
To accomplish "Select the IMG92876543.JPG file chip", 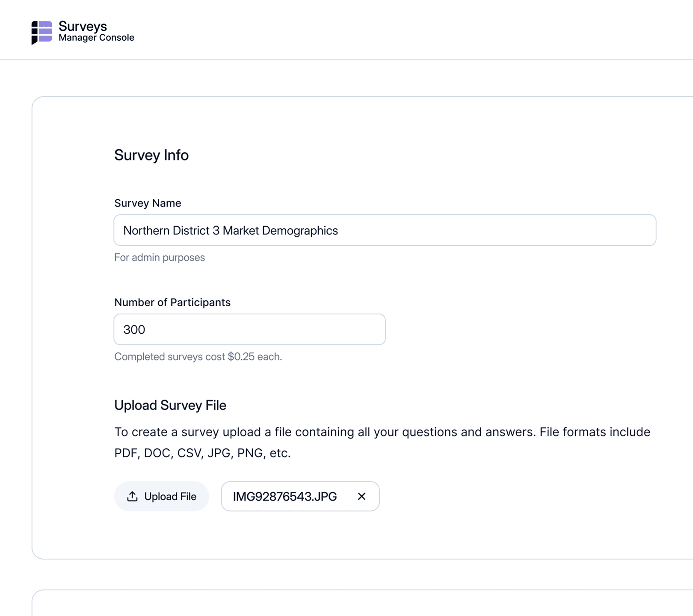I will click(285, 496).
